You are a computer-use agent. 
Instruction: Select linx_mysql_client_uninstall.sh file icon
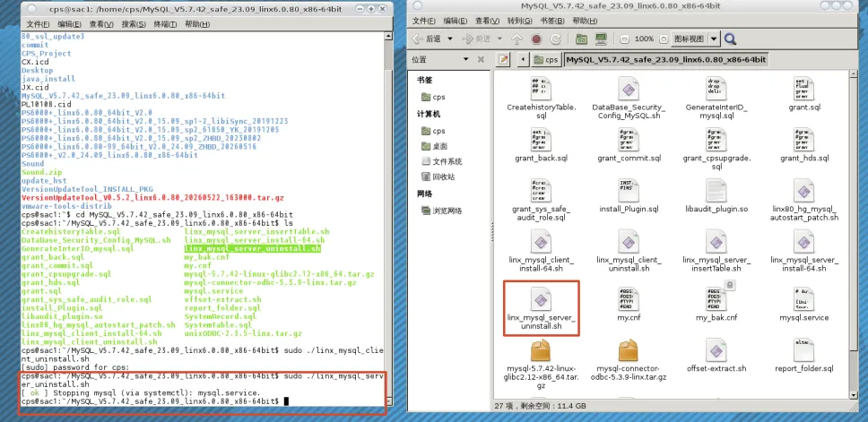[629, 241]
